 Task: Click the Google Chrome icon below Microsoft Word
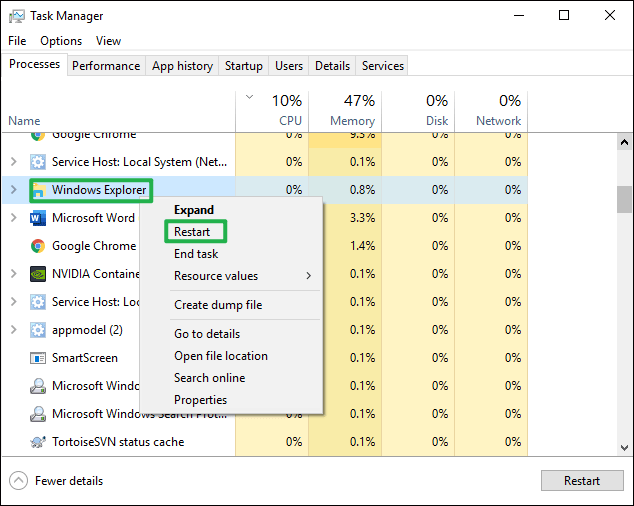[x=38, y=246]
